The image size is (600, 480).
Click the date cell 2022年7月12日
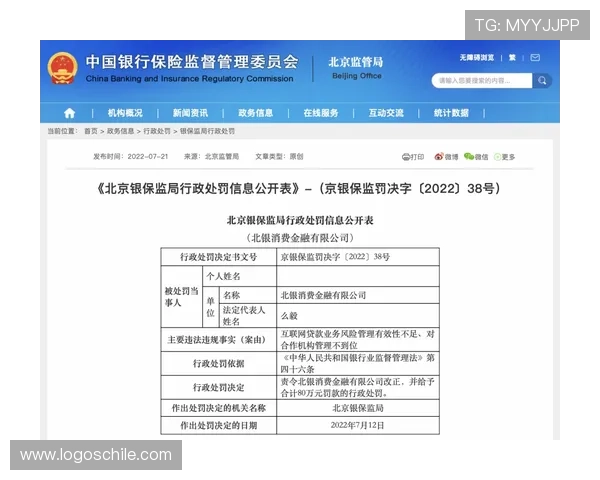[x=358, y=426]
